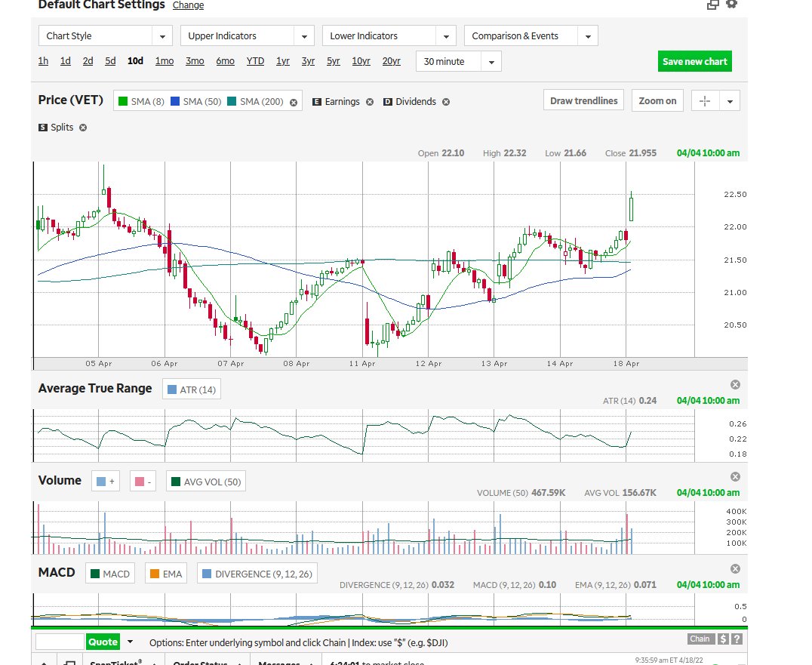Select the 3yr time range
812x665 pixels.
[308, 61]
